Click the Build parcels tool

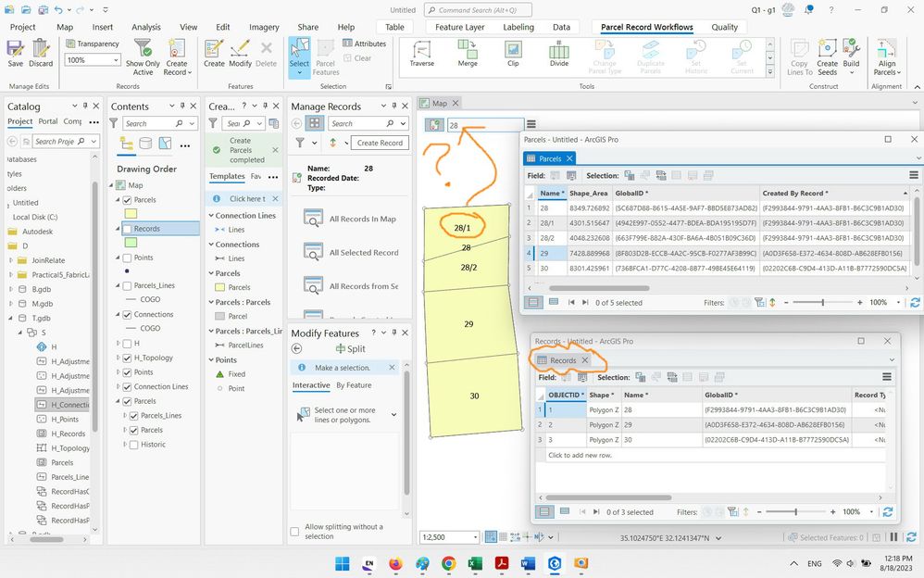tap(851, 57)
